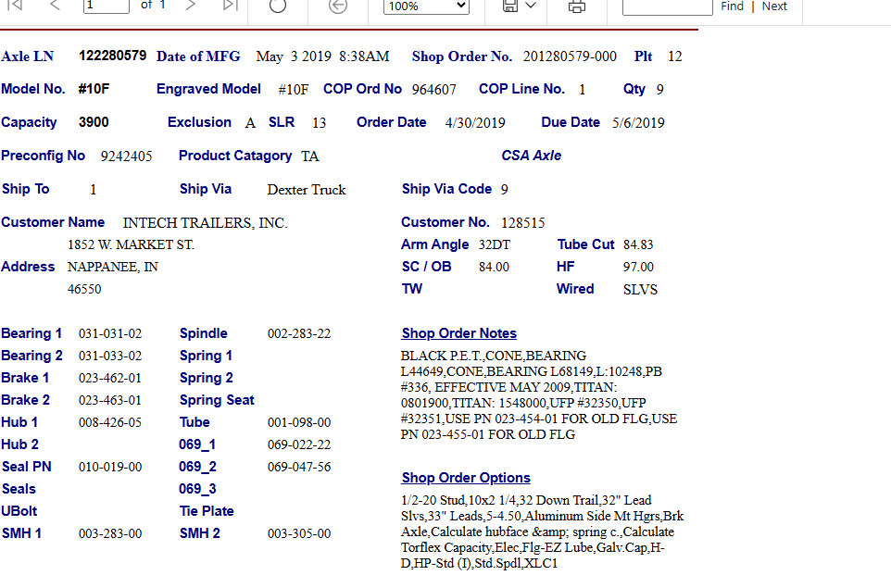Click the Find link
This screenshot has width=891, height=588.
[x=732, y=6]
